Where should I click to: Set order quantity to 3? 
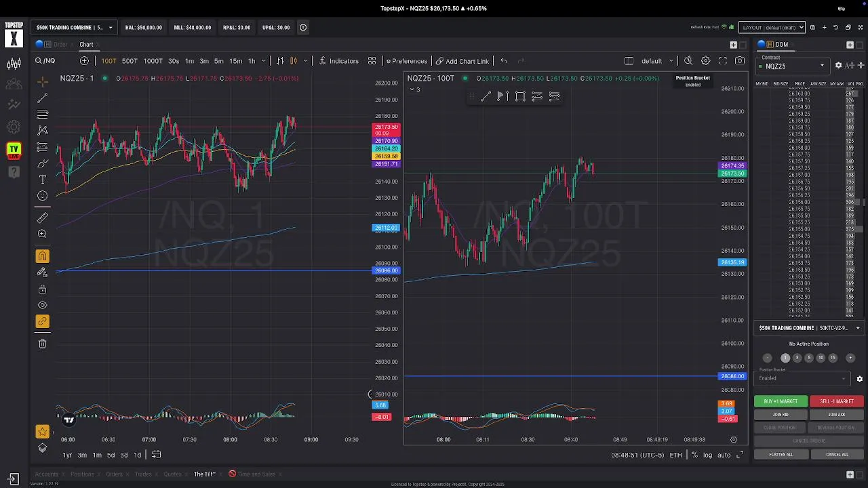click(x=797, y=358)
